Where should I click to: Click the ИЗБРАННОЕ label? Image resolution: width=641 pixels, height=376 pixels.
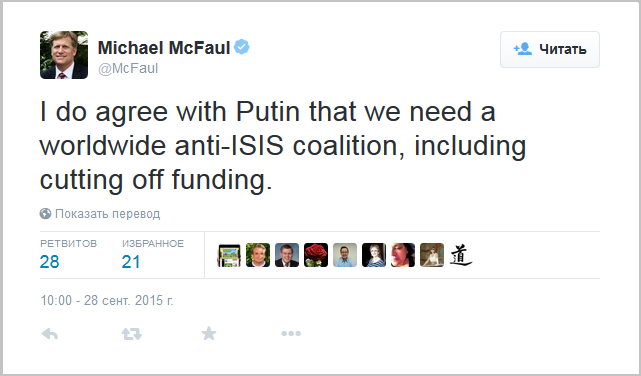[153, 244]
